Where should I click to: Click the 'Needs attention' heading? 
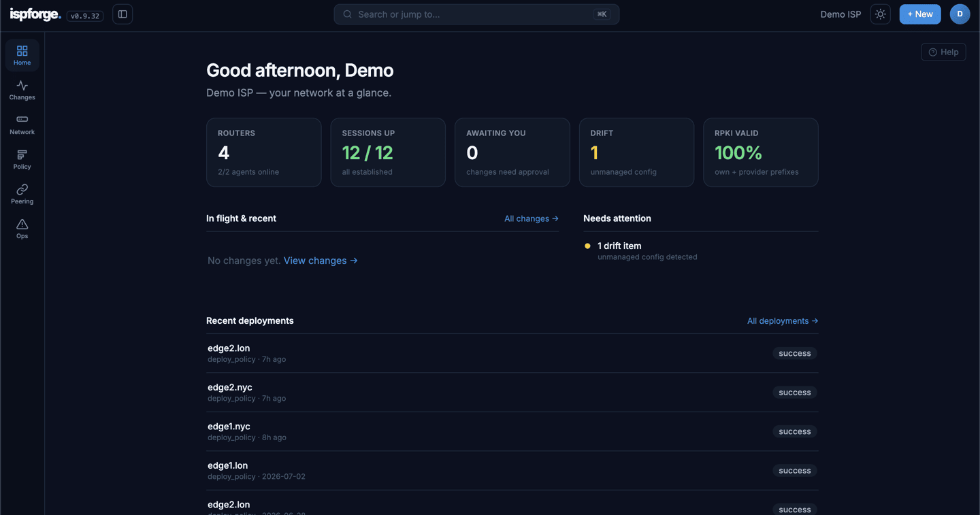pyautogui.click(x=617, y=218)
